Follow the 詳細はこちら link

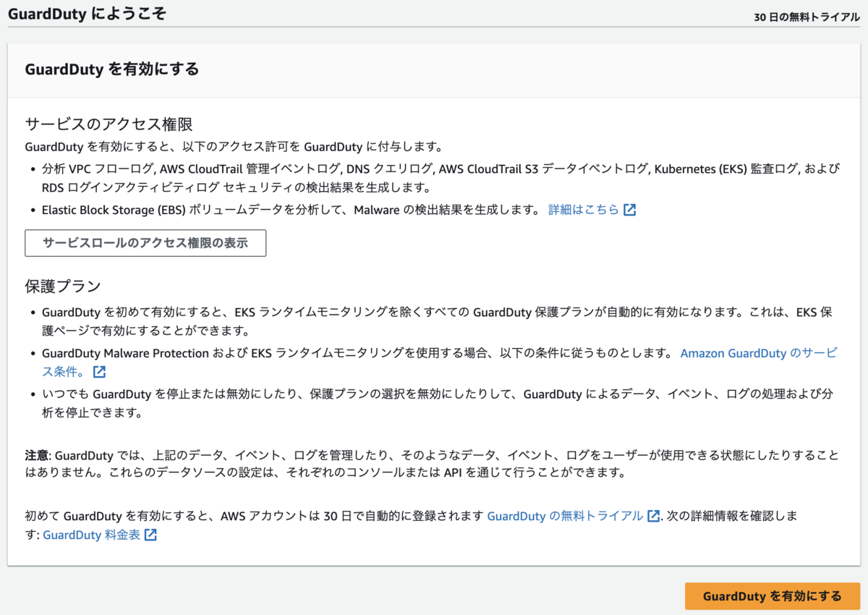(x=584, y=210)
